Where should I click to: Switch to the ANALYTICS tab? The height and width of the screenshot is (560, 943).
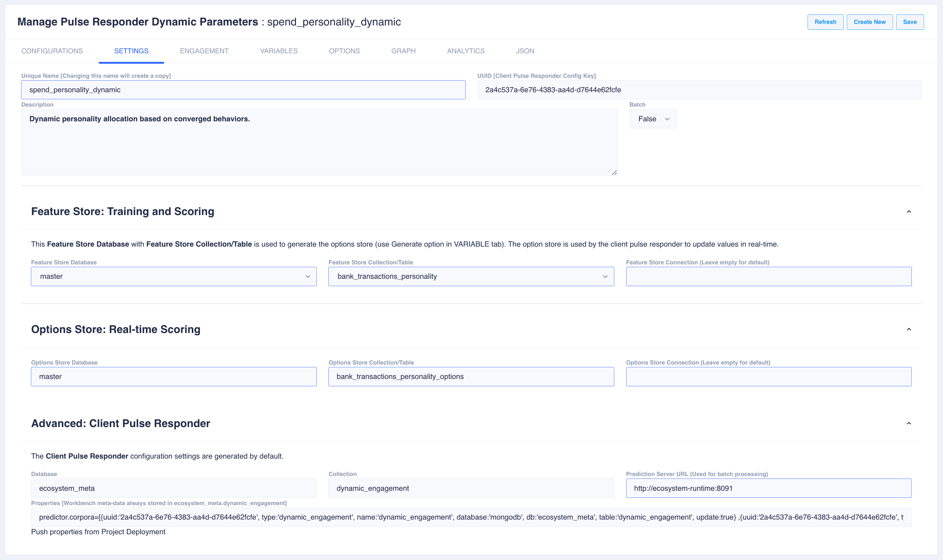466,51
